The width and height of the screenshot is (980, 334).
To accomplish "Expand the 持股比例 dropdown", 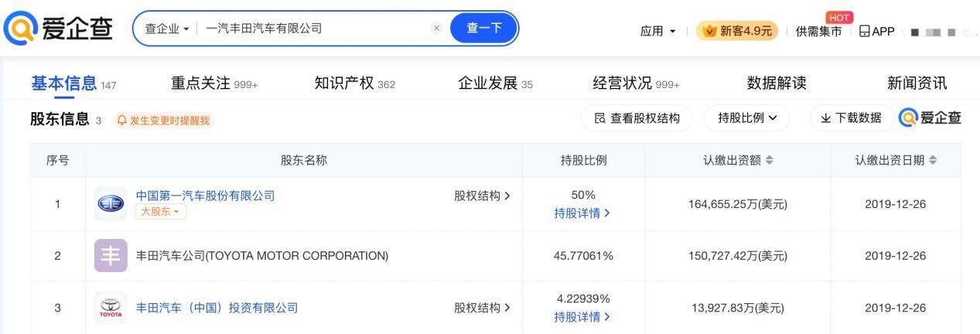I will click(746, 118).
